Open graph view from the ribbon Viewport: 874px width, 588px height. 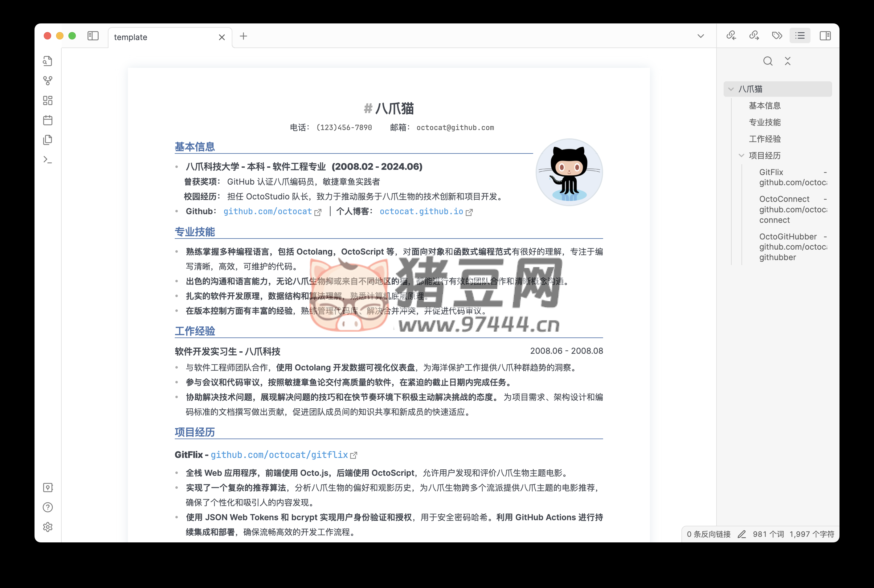coord(48,81)
